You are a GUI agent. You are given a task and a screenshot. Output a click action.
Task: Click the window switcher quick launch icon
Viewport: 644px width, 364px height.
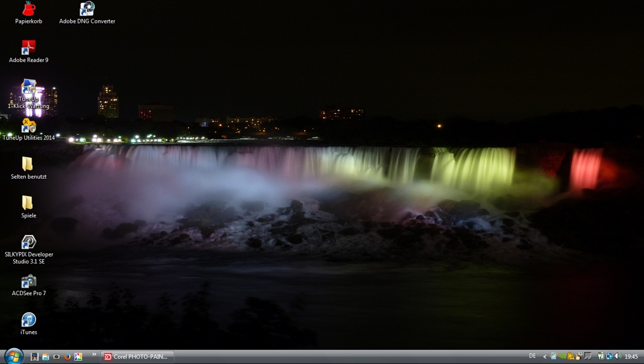click(x=45, y=356)
